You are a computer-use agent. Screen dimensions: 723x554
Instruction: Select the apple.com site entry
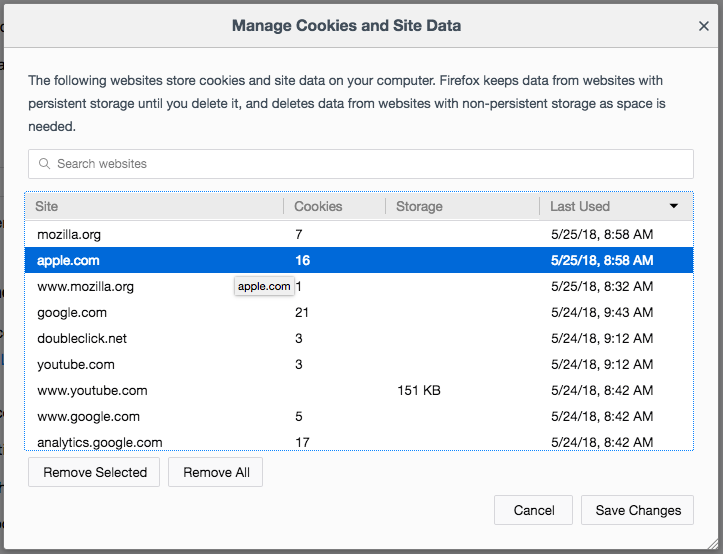(359, 260)
